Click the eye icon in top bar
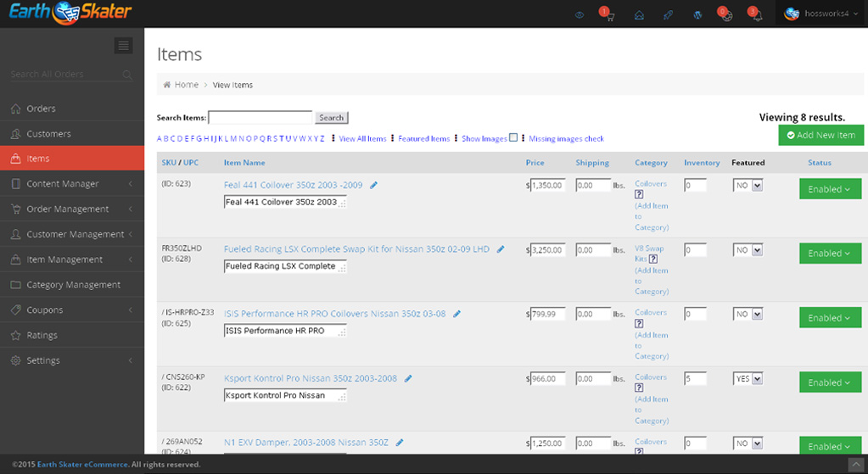The height and width of the screenshot is (474, 868). click(580, 15)
